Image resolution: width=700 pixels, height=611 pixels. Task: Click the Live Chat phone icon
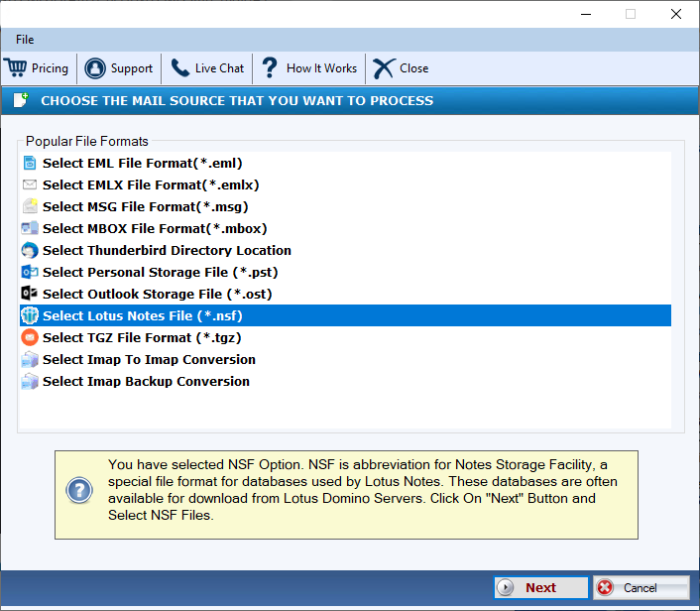point(180,68)
